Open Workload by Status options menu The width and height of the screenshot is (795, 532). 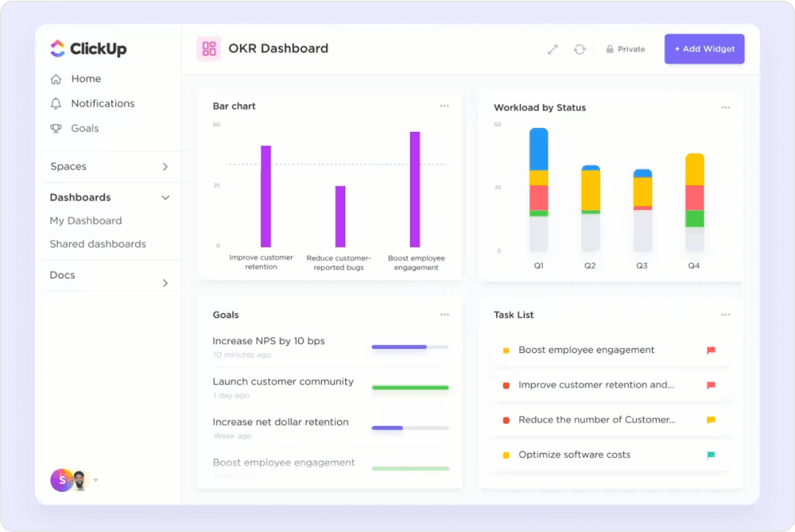coord(725,107)
